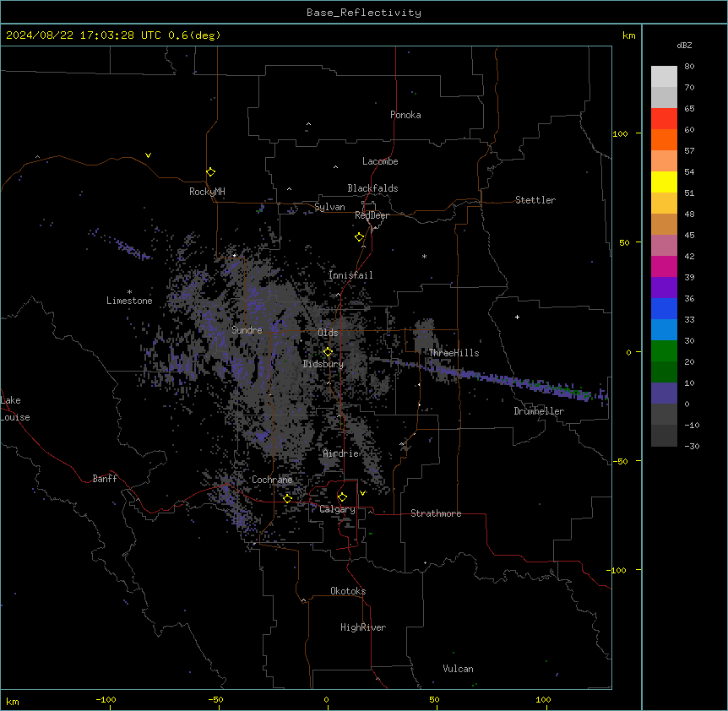Image resolution: width=728 pixels, height=711 pixels.
Task: Click the Airdrie label
Action: [x=341, y=453]
